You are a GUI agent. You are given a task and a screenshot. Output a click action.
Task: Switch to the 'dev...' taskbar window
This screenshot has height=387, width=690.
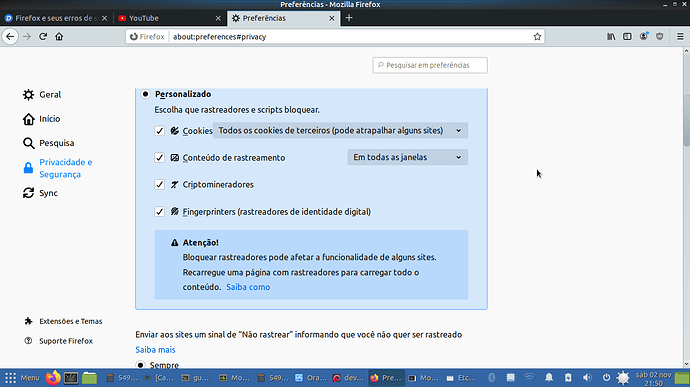click(349, 378)
